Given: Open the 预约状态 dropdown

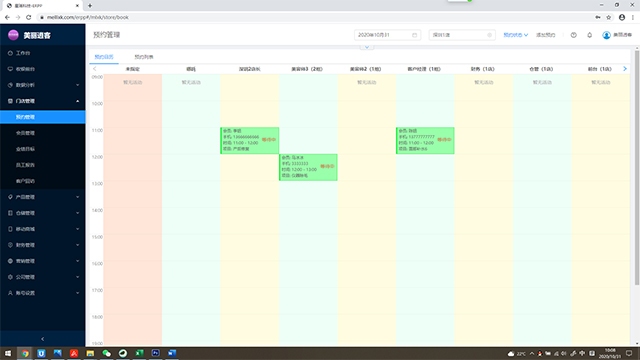Looking at the screenshot, I should point(516,35).
